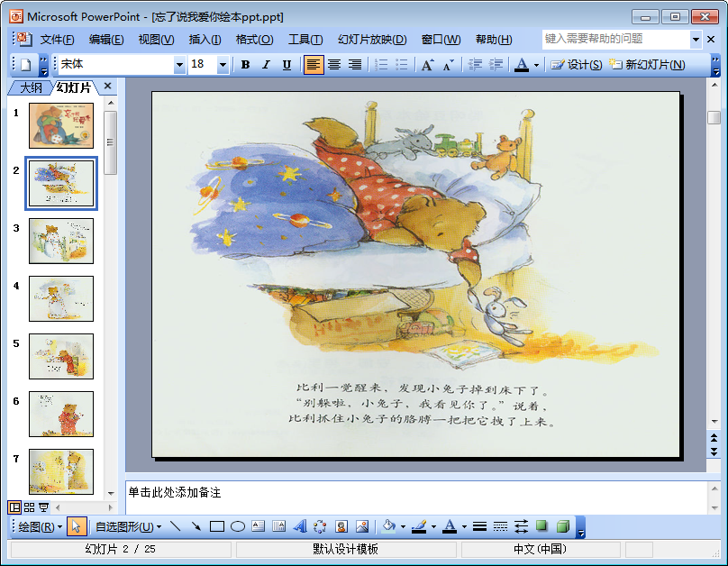Screen dimensions: 728x566
Task: Select slide 7 thumbnail
Action: pyautogui.click(x=61, y=471)
